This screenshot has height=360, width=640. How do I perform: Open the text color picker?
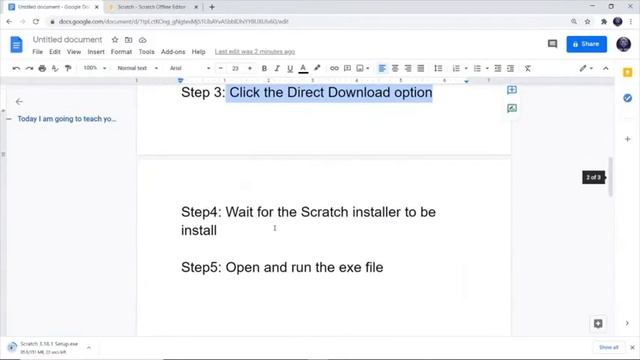[x=303, y=69]
